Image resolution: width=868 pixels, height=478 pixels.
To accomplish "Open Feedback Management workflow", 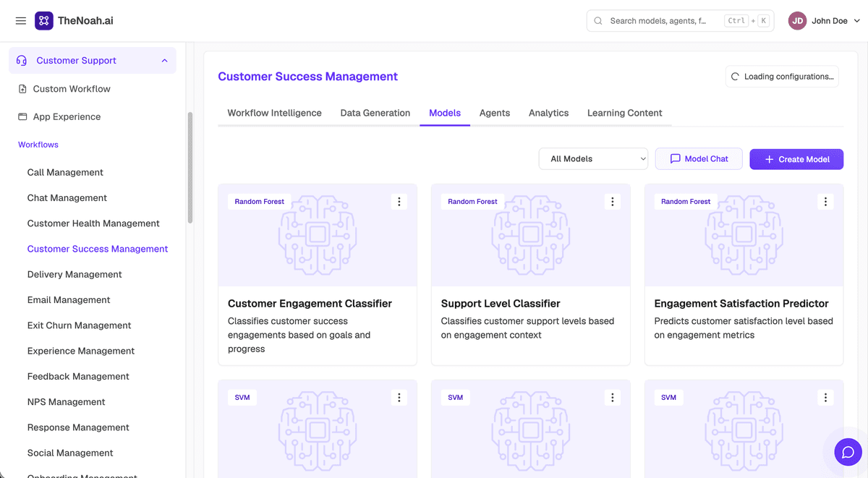I will pos(78,377).
